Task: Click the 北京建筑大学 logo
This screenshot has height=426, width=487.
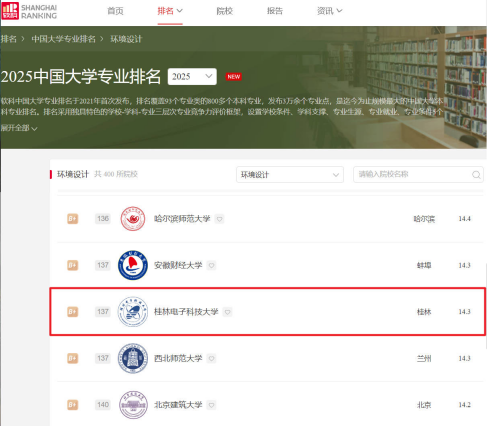Action: click(133, 405)
